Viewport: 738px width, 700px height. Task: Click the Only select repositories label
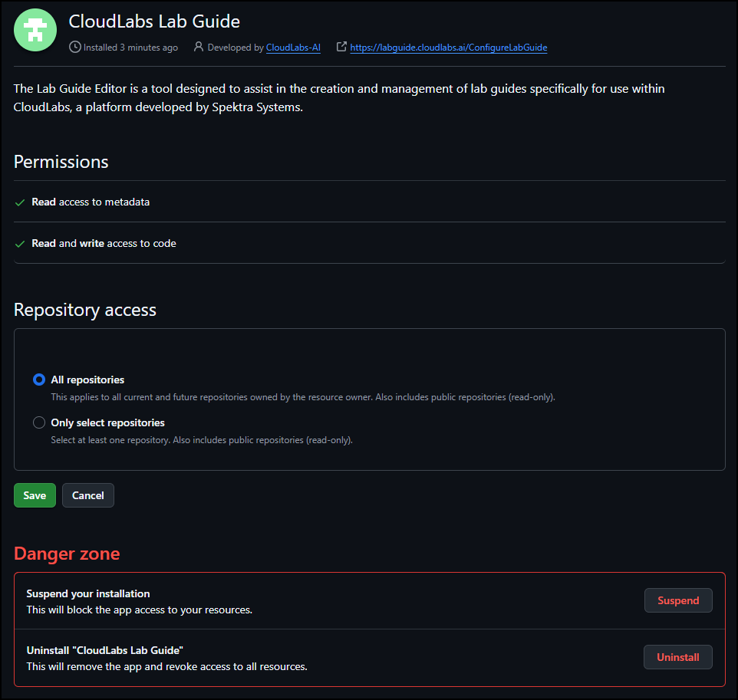pos(107,422)
